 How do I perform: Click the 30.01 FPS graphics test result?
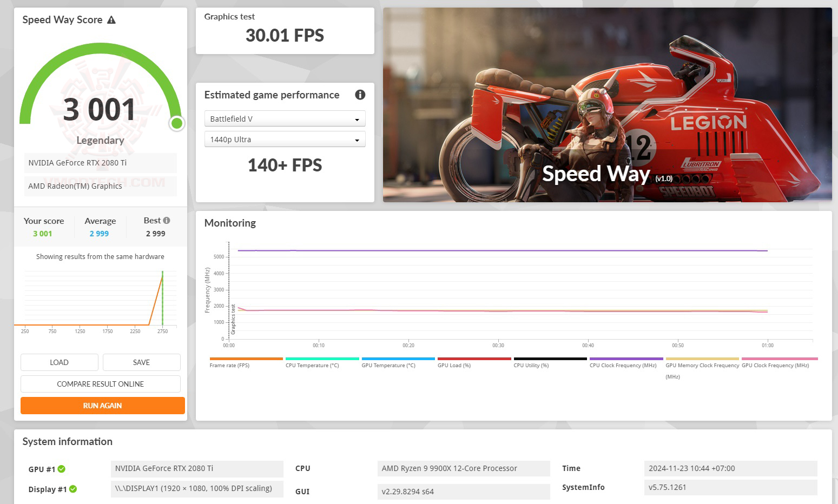285,36
